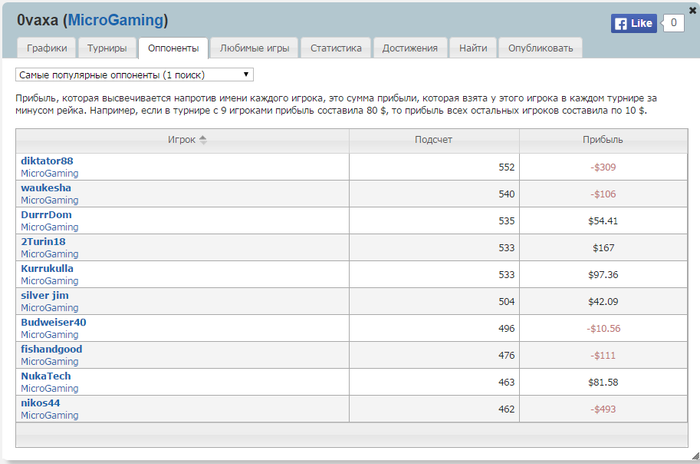Open player diktator88 profile

coord(47,161)
